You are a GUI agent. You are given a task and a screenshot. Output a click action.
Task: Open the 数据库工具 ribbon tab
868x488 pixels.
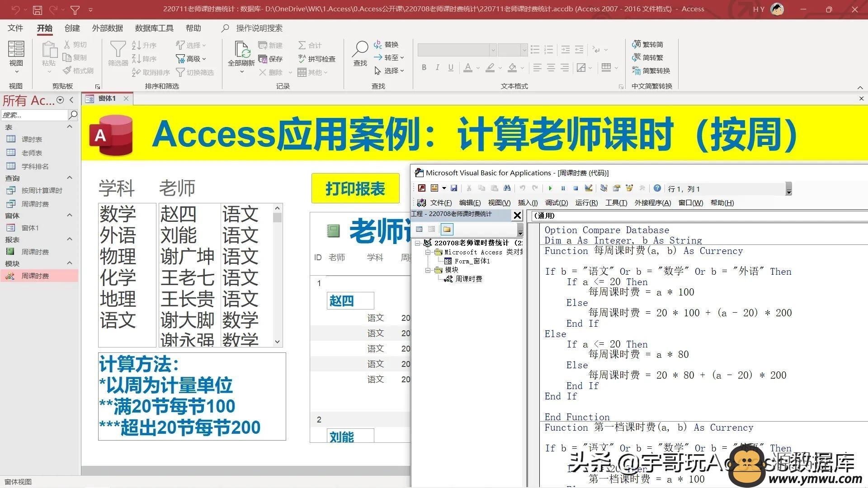[x=154, y=28]
